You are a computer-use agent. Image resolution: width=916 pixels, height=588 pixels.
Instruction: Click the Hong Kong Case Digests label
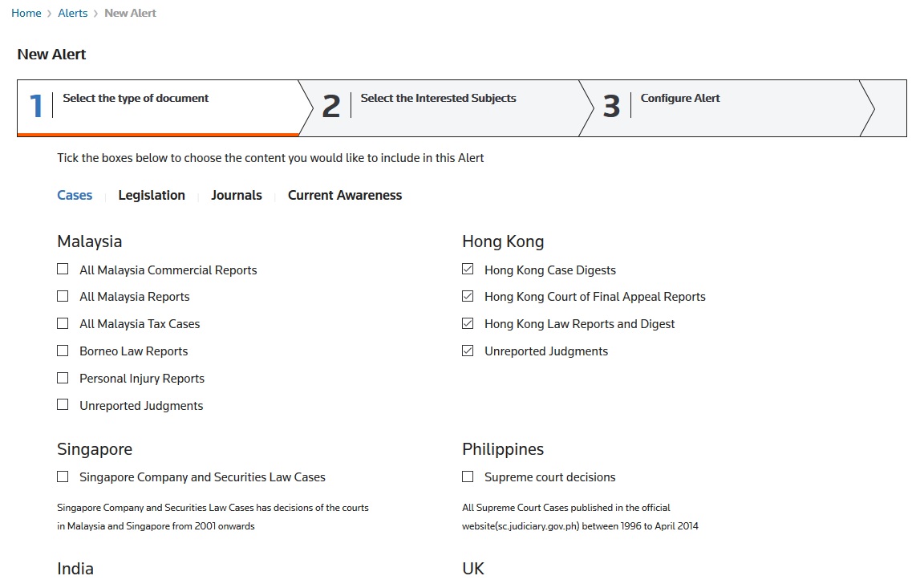[x=550, y=270]
